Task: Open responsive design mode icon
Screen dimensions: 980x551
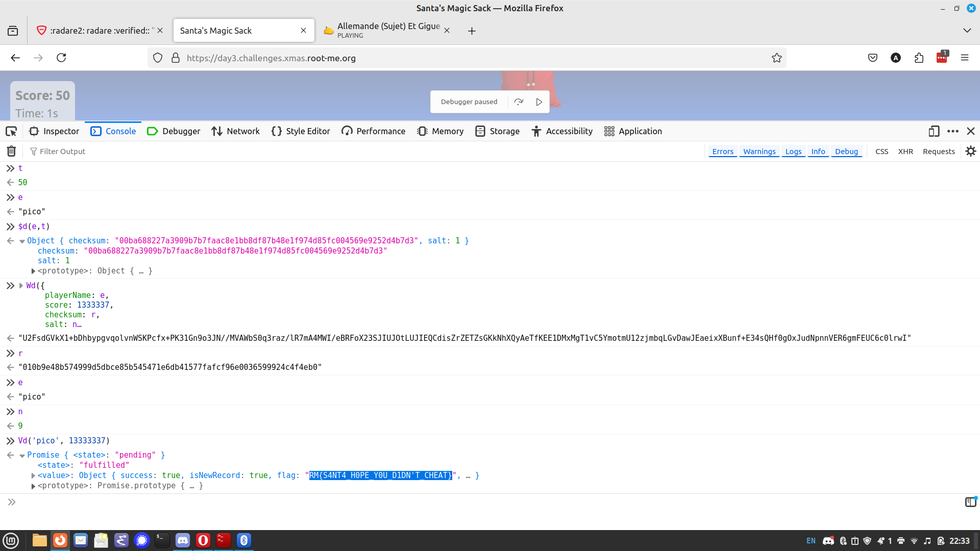Action: click(934, 132)
